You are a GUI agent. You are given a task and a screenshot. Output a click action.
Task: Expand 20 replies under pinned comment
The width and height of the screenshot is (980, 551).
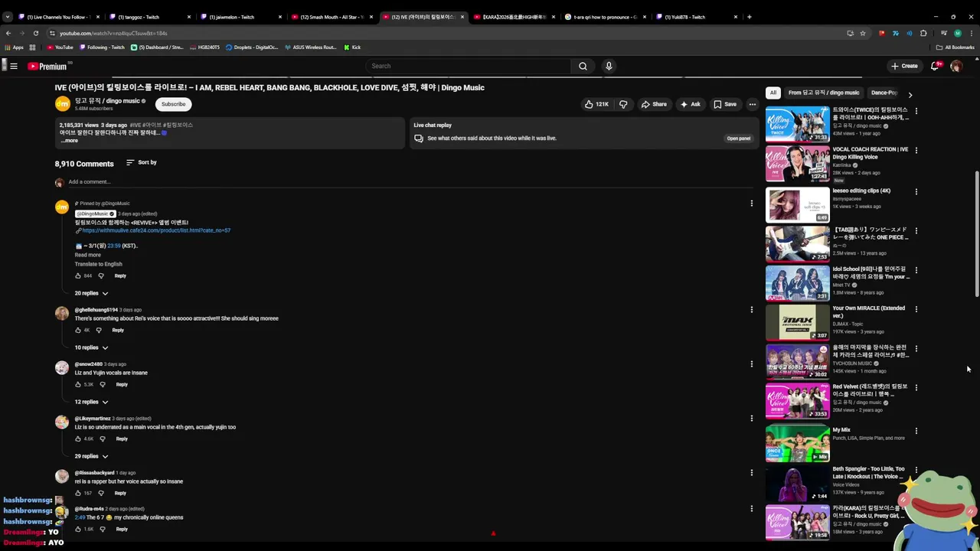tap(91, 293)
